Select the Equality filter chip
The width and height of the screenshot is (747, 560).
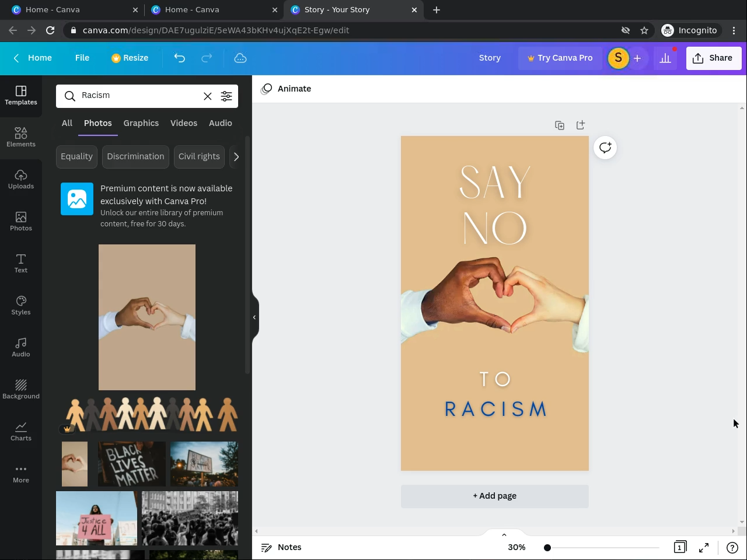point(76,156)
